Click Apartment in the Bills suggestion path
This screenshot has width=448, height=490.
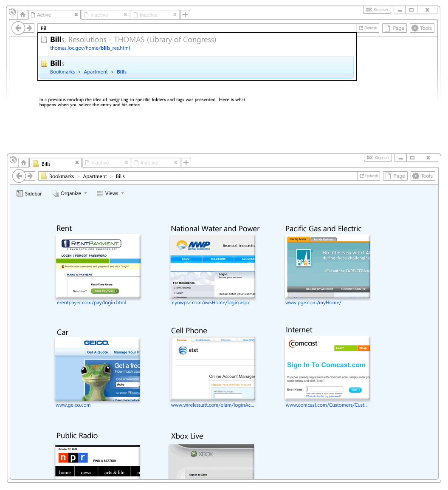click(96, 72)
